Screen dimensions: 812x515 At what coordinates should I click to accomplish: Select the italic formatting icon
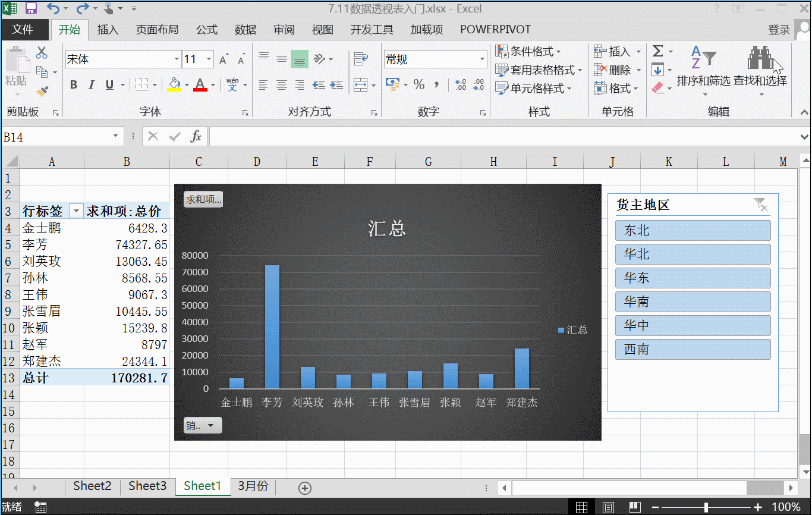tap(90, 84)
